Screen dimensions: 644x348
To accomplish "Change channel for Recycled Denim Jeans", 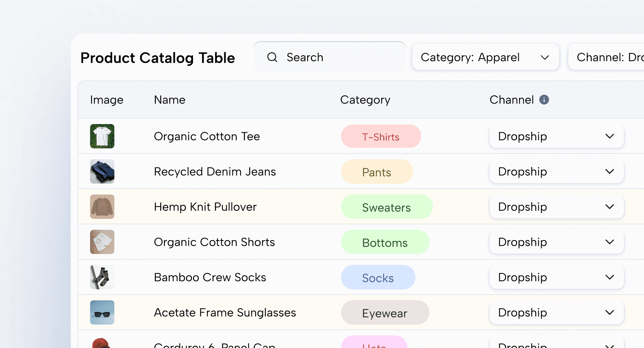I will click(556, 171).
